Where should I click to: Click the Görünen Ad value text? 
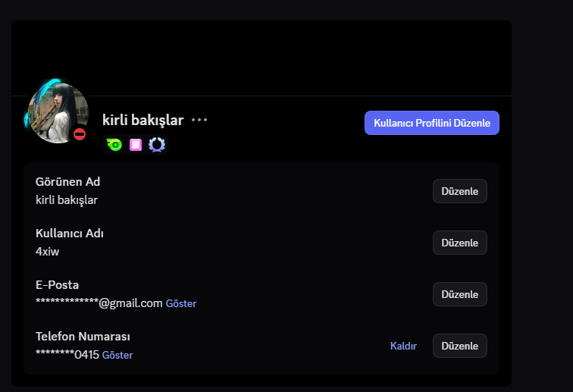tap(67, 200)
